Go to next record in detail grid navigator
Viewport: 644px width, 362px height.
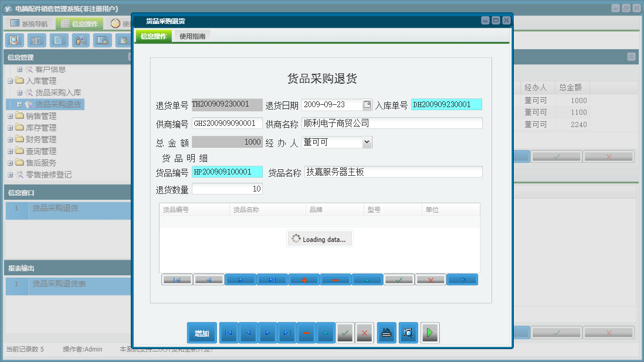240,279
